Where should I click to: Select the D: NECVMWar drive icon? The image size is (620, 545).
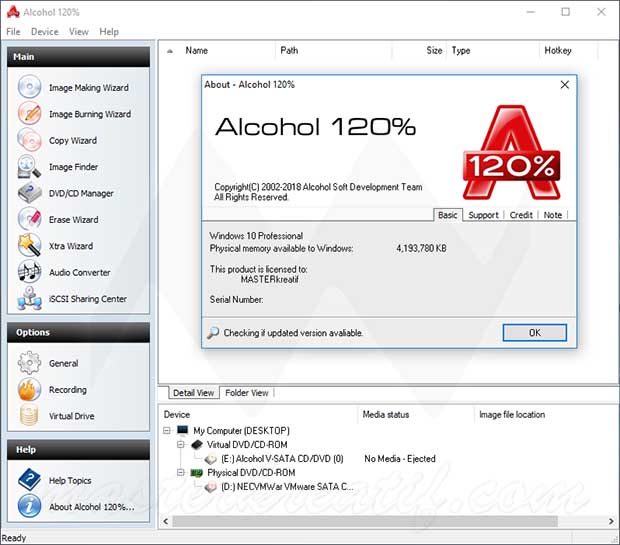click(211, 487)
